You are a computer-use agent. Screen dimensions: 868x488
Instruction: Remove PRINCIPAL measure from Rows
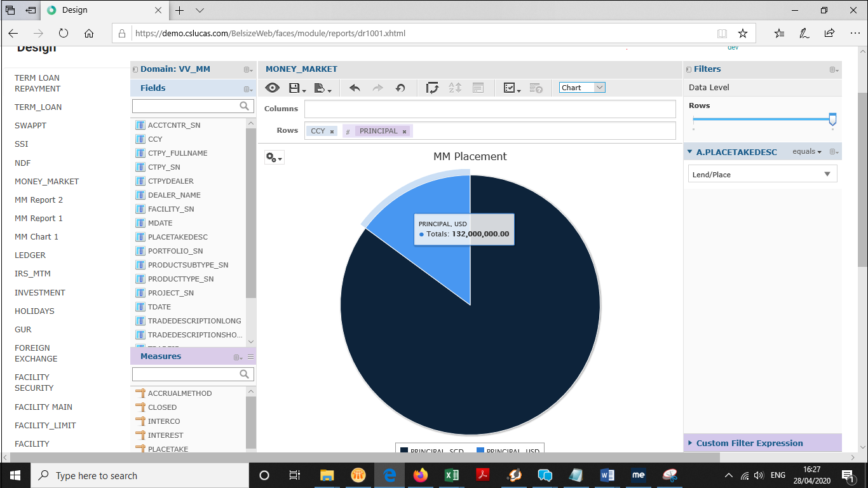404,132
